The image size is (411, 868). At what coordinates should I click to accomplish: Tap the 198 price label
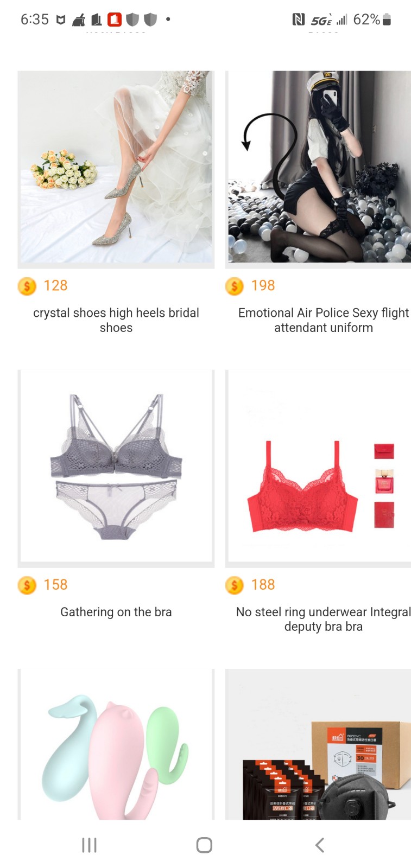coord(263,285)
